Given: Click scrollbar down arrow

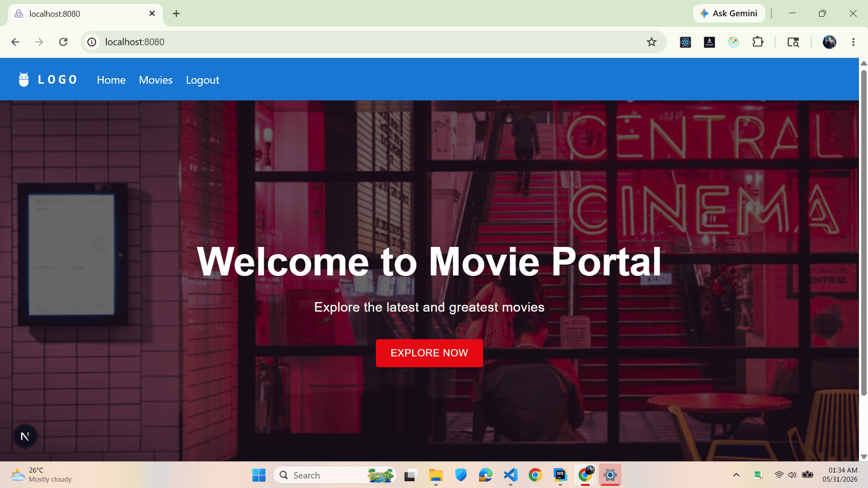Looking at the screenshot, I should 863,457.
